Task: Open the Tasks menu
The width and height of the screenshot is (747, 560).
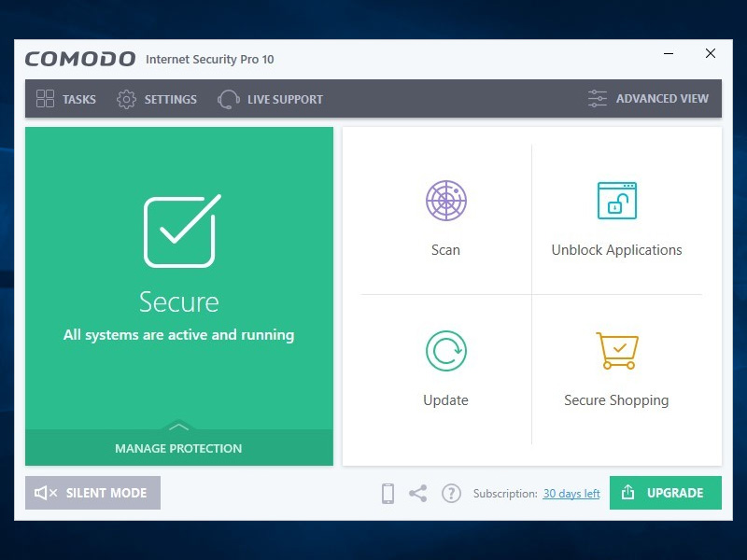Action: coord(65,99)
